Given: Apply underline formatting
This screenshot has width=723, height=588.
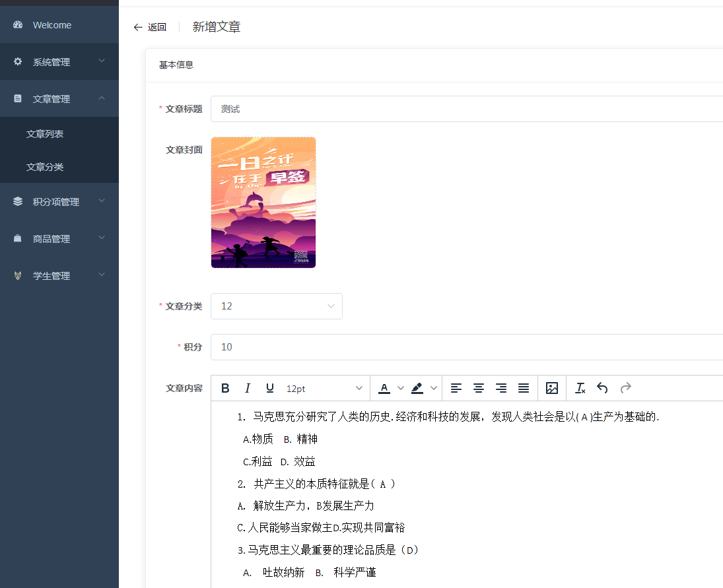Looking at the screenshot, I should tap(270, 389).
